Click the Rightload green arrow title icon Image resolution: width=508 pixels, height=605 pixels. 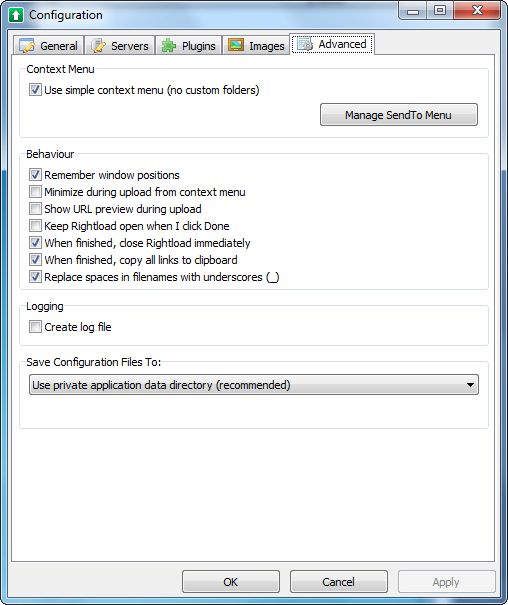tap(16, 15)
